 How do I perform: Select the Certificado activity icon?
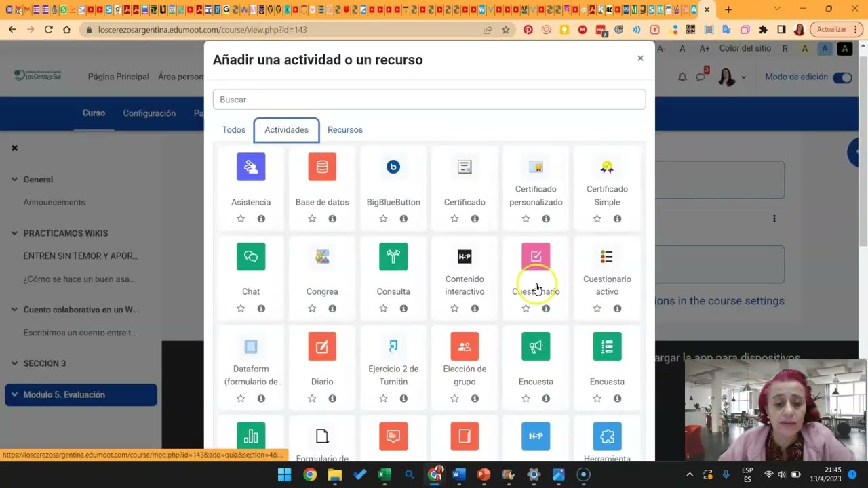(x=465, y=167)
